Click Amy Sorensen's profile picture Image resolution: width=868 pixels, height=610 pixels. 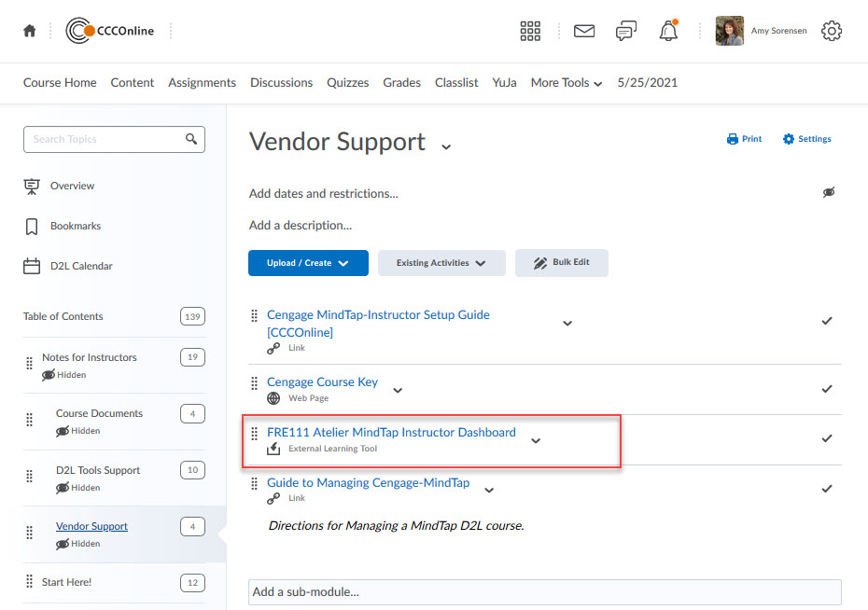click(x=730, y=31)
